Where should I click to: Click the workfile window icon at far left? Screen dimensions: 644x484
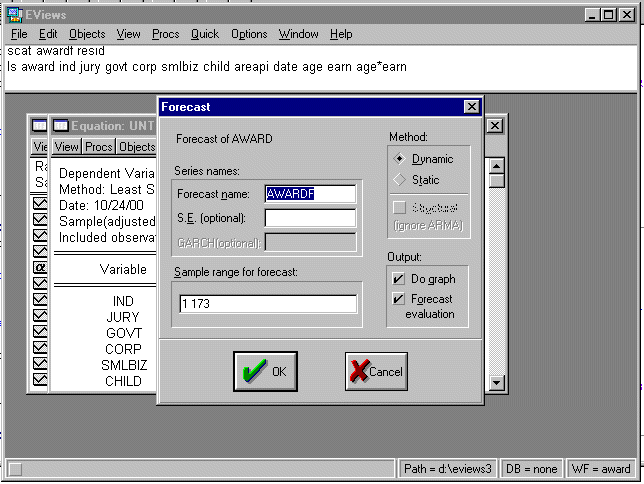(39, 126)
